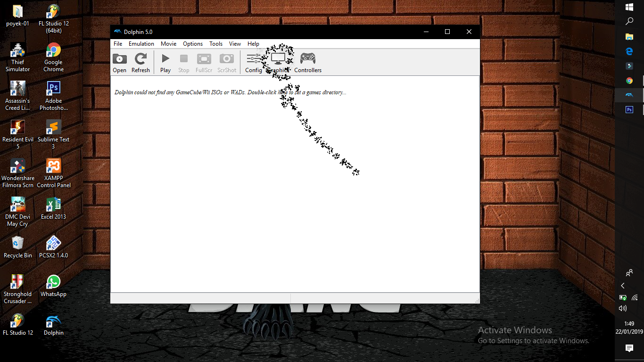Screen dimensions: 644x362
Task: Expand the Movie menu
Action: coord(168,44)
